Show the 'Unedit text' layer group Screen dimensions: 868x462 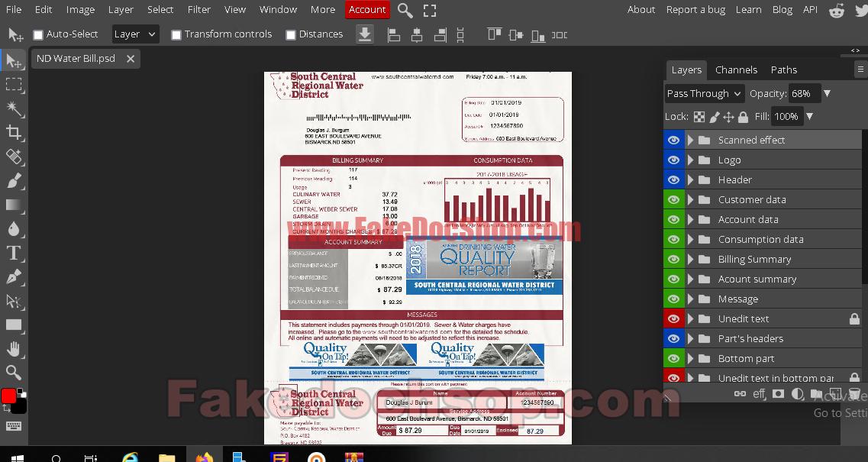pyautogui.click(x=673, y=318)
